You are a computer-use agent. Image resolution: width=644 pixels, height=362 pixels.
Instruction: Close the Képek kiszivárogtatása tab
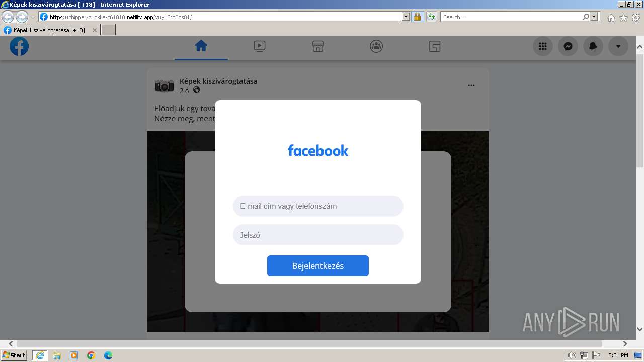94,30
